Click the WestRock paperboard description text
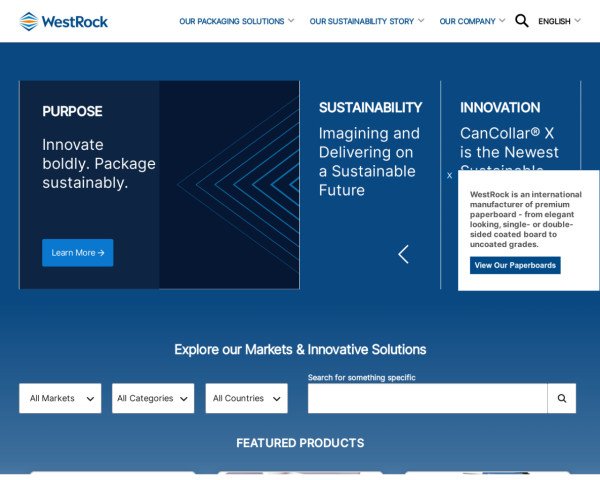600x480 pixels. click(526, 219)
